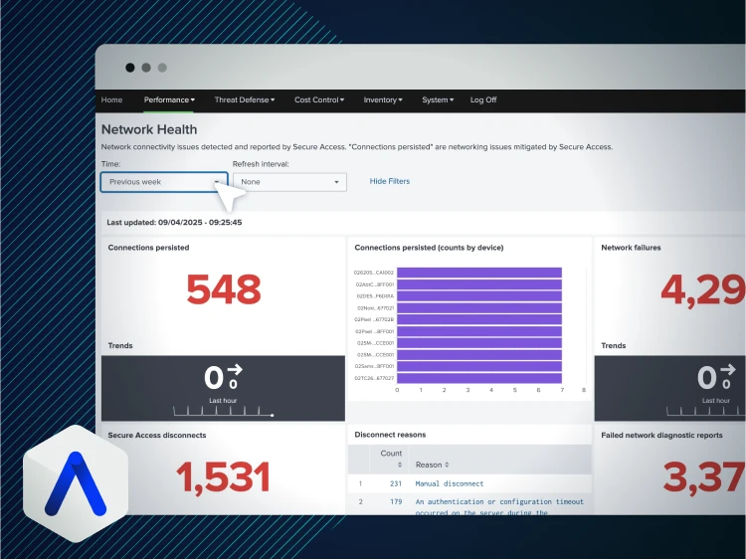Open the Manual disconnect reason link
Image resolution: width=746 pixels, height=560 pixels.
point(450,483)
